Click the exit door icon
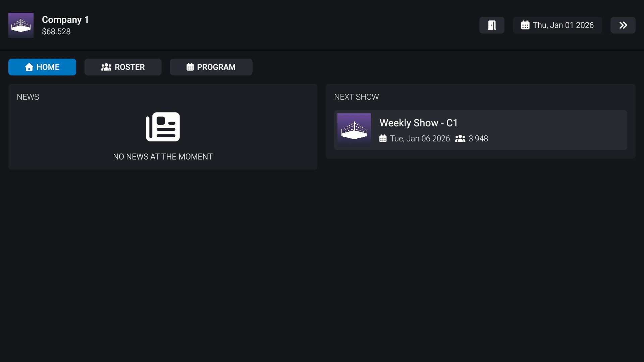This screenshot has height=362, width=644. (x=492, y=25)
